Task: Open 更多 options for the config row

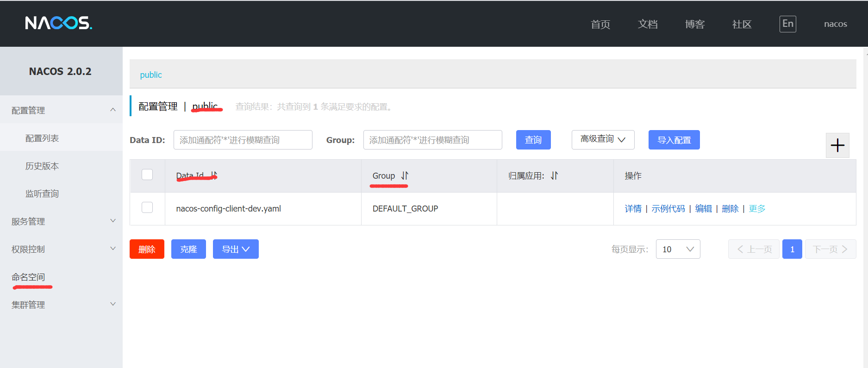Action: click(x=757, y=209)
